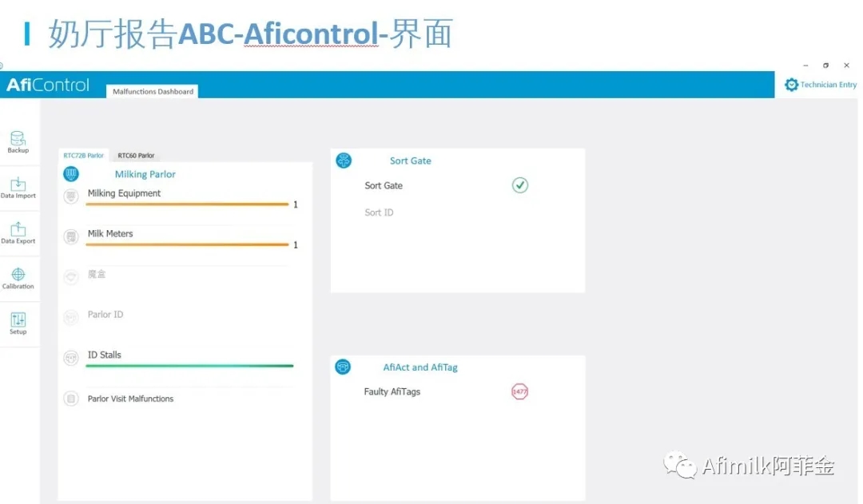Click the Milk Meters label

(110, 233)
